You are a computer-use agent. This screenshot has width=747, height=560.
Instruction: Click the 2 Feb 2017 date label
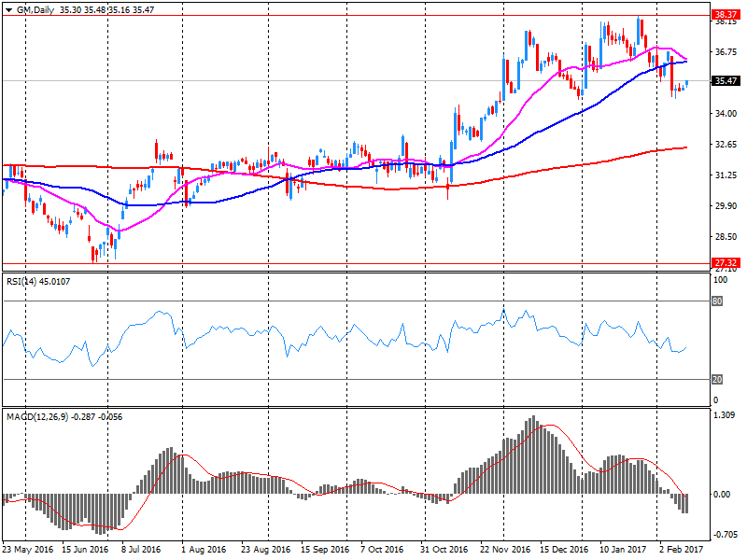click(680, 550)
